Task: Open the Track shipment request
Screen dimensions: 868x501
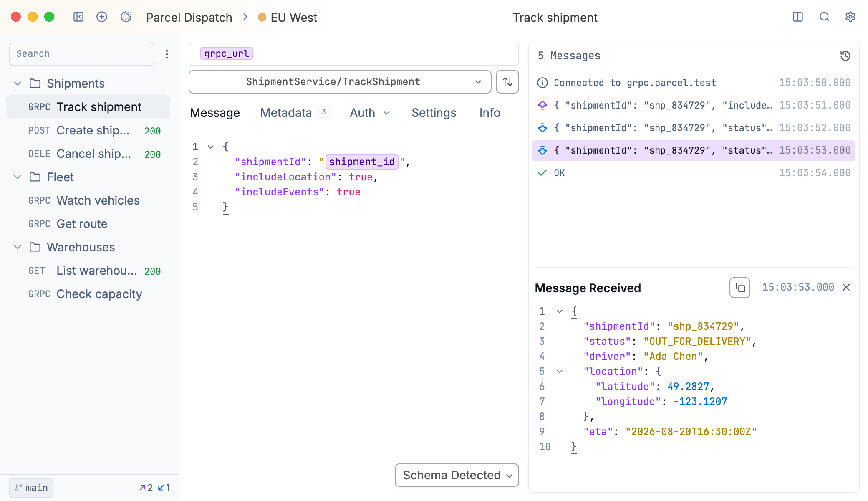Action: pyautogui.click(x=88, y=107)
